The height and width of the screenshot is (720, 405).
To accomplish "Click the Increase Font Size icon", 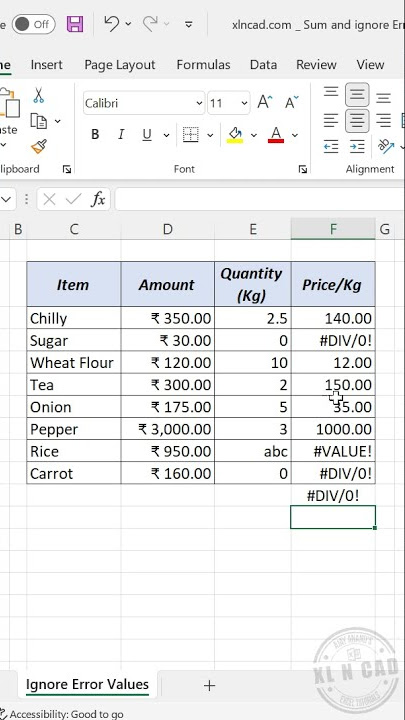I will pyautogui.click(x=264, y=102).
